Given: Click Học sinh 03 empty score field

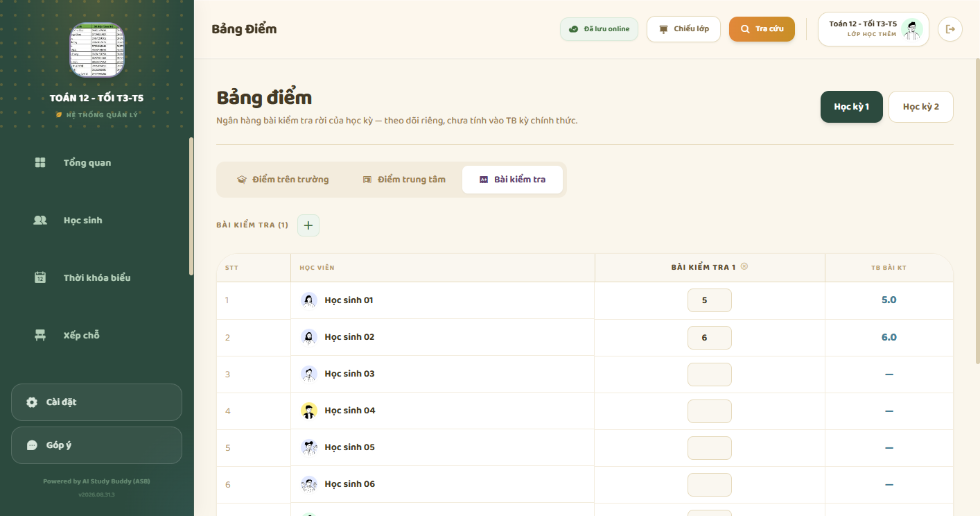Looking at the screenshot, I should (710, 375).
